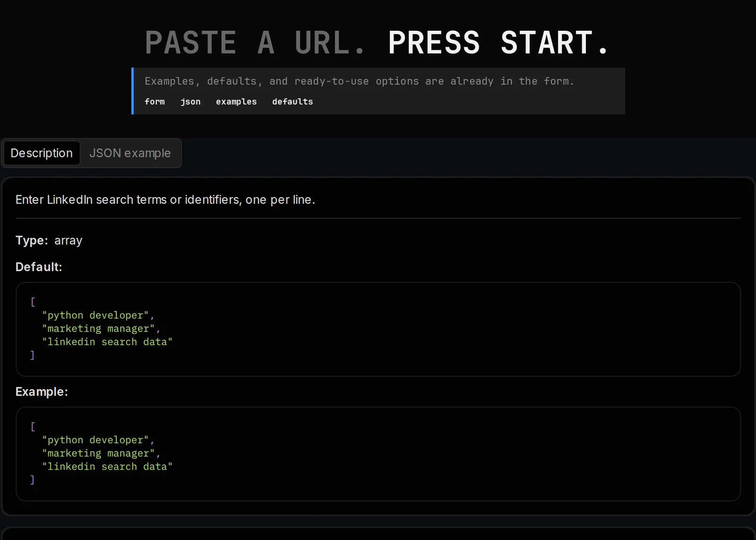756x540 pixels.
Task: Click "linkedin search data" in the Default code block
Action: [x=107, y=342]
